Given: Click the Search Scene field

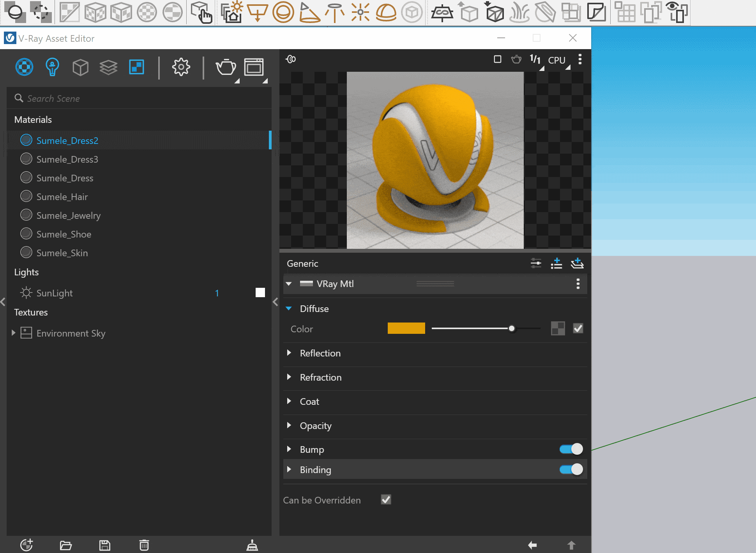Looking at the screenshot, I should coord(139,98).
